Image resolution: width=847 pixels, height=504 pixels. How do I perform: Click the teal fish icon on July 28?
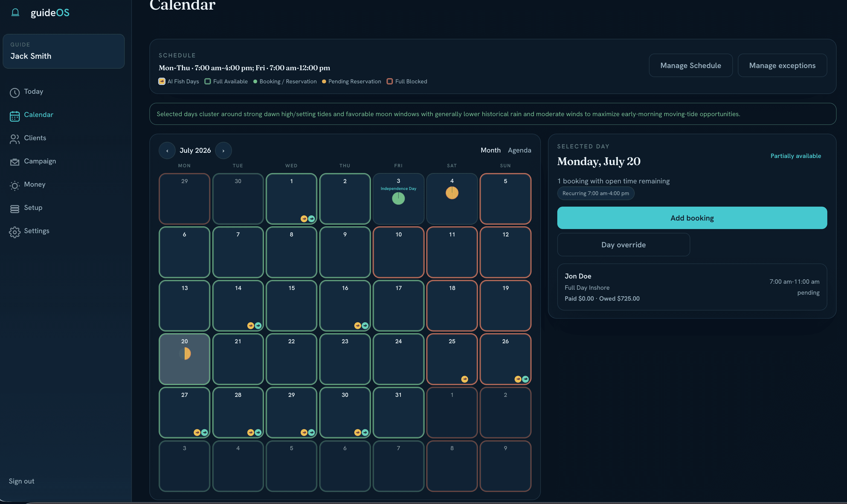point(258,432)
